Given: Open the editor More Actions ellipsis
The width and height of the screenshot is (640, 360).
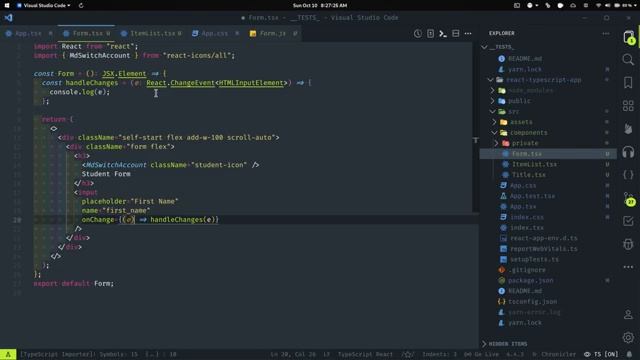Looking at the screenshot, I should [468, 33].
